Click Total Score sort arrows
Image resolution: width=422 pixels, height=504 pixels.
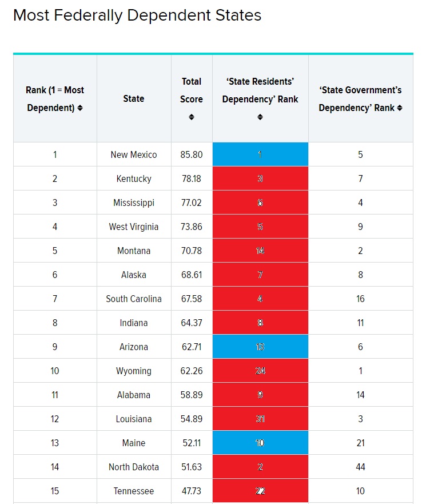pyautogui.click(x=192, y=117)
